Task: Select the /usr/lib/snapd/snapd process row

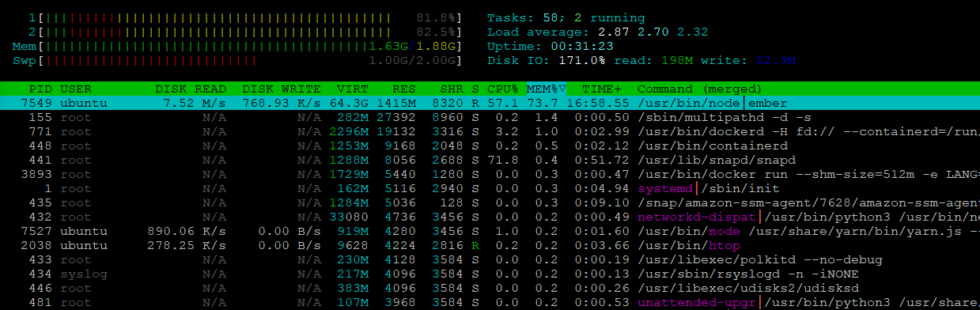Action: click(x=490, y=160)
